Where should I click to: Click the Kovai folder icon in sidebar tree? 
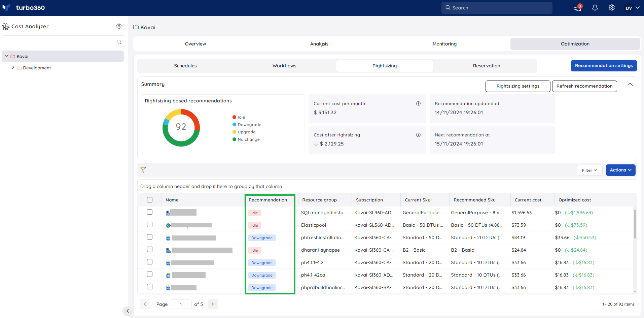pos(13,56)
